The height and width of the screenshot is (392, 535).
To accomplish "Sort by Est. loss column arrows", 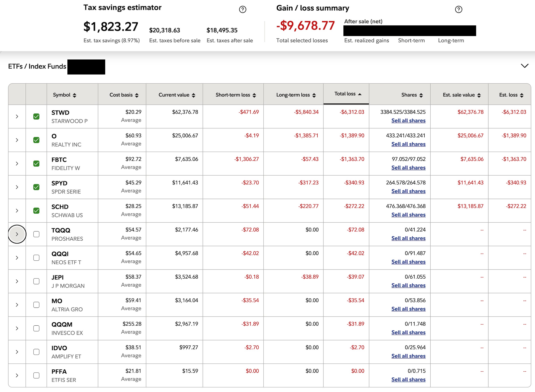I will click(x=522, y=95).
